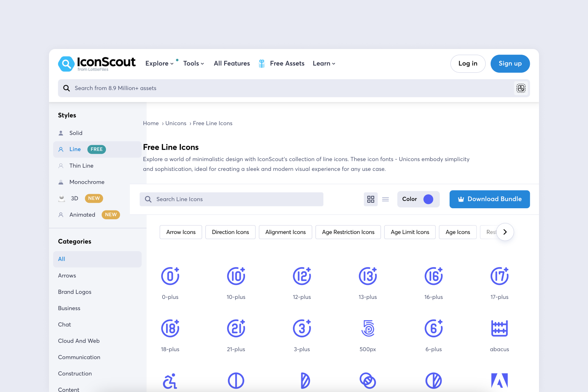Expand the Explore dropdown menu
Screen dimensions: 588x392
click(159, 63)
